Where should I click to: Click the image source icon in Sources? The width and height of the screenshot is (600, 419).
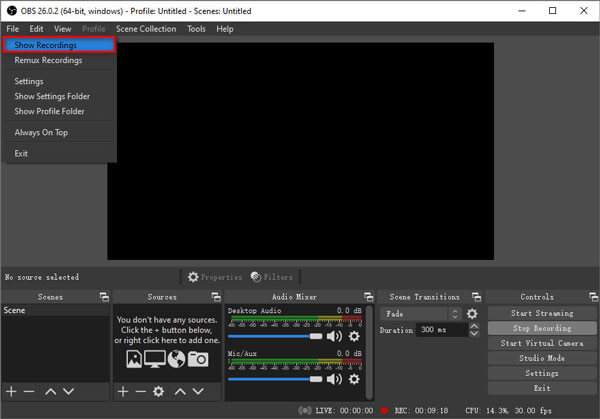pyautogui.click(x=134, y=359)
